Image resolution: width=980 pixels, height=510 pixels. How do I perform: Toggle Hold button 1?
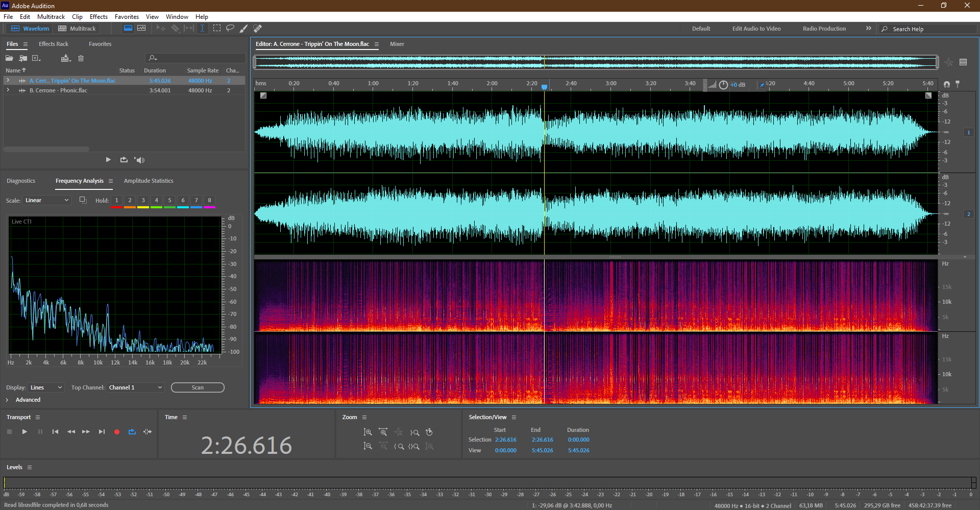click(x=117, y=201)
